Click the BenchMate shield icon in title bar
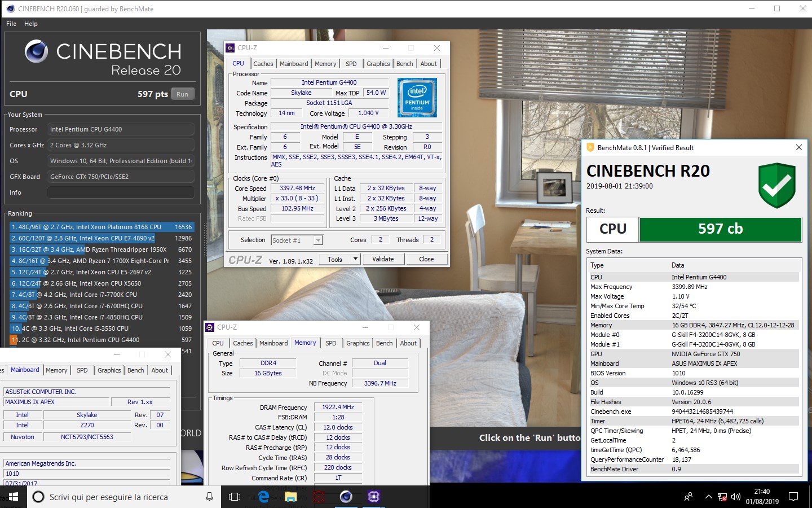The height and width of the screenshot is (508, 812). pyautogui.click(x=590, y=147)
